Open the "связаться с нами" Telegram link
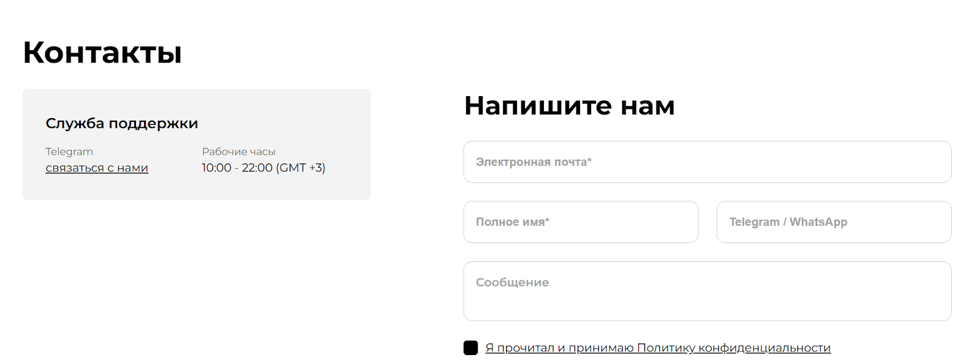This screenshot has height=360, width=980. pyautogui.click(x=97, y=168)
